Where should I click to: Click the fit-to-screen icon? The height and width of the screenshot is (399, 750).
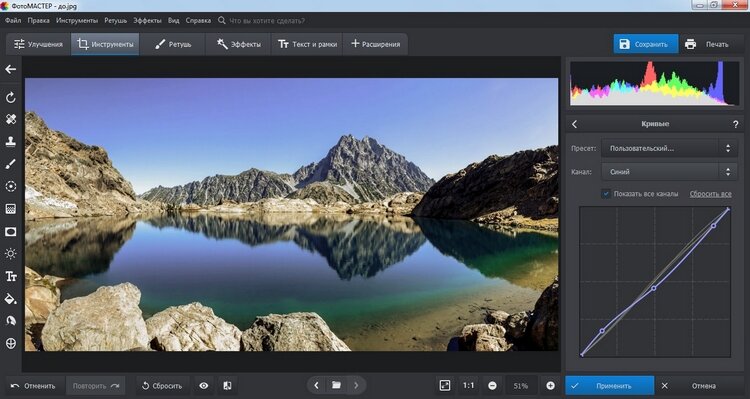[x=445, y=386]
